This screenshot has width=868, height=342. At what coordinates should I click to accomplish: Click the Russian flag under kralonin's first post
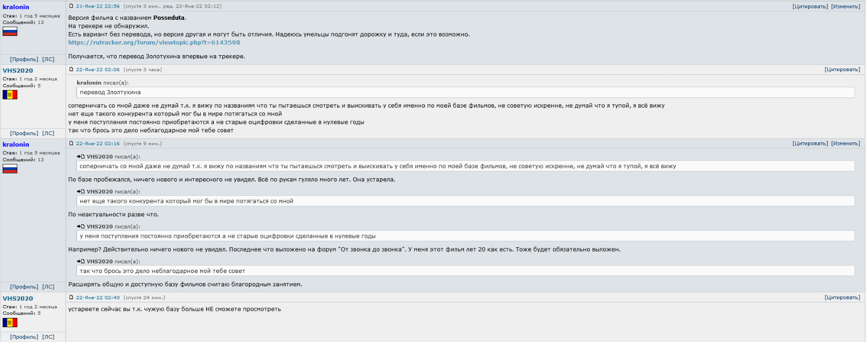10,32
